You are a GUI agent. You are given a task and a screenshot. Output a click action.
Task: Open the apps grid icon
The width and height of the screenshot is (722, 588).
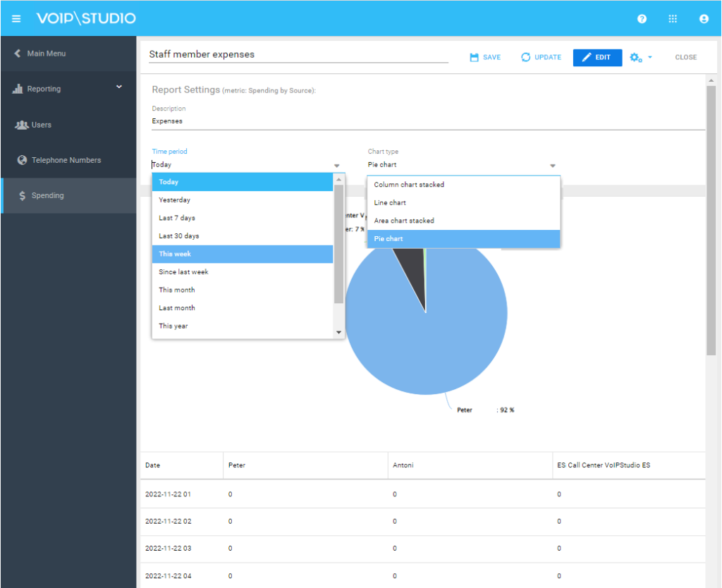673,18
